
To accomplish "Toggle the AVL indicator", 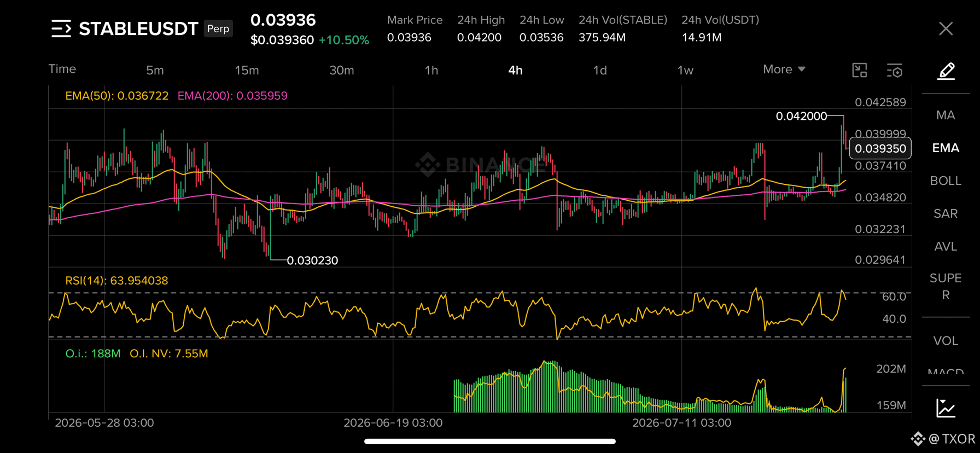I will (946, 247).
